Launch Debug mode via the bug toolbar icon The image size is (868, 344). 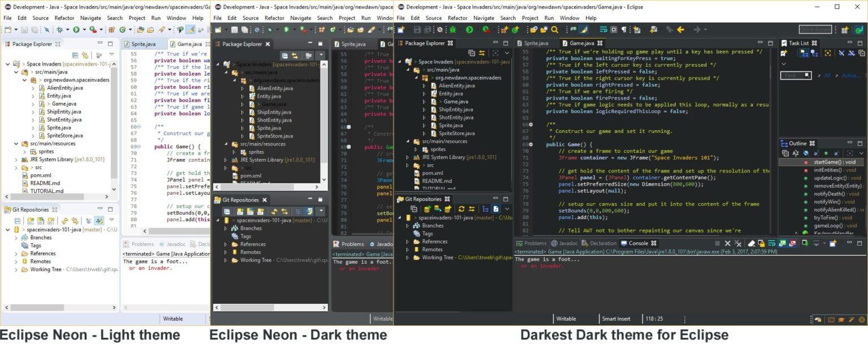(453, 29)
